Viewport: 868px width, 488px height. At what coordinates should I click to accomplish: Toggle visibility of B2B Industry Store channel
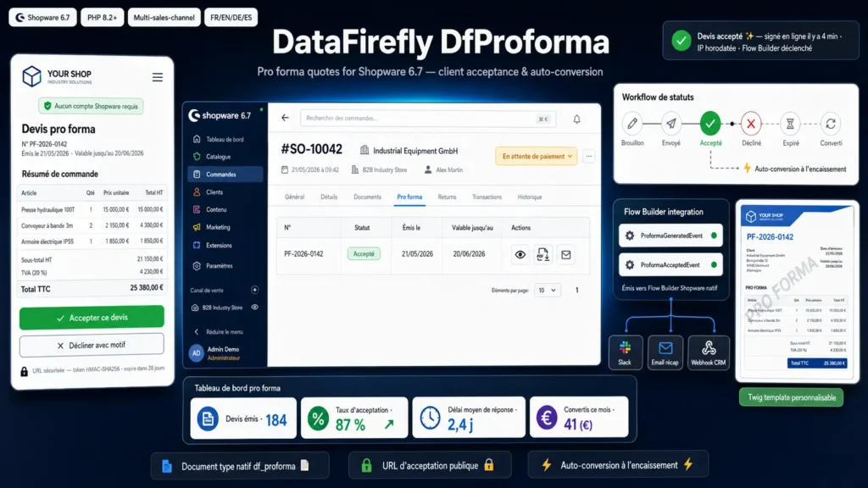click(x=254, y=307)
